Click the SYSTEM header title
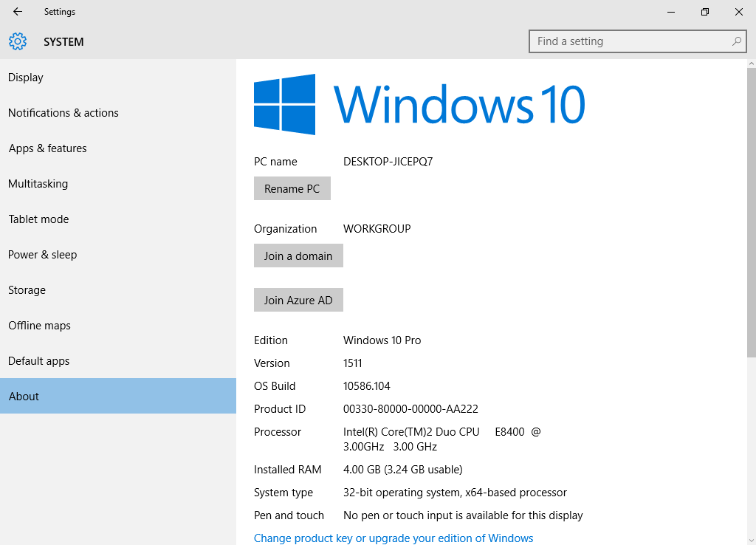This screenshot has width=756, height=545. tap(63, 42)
